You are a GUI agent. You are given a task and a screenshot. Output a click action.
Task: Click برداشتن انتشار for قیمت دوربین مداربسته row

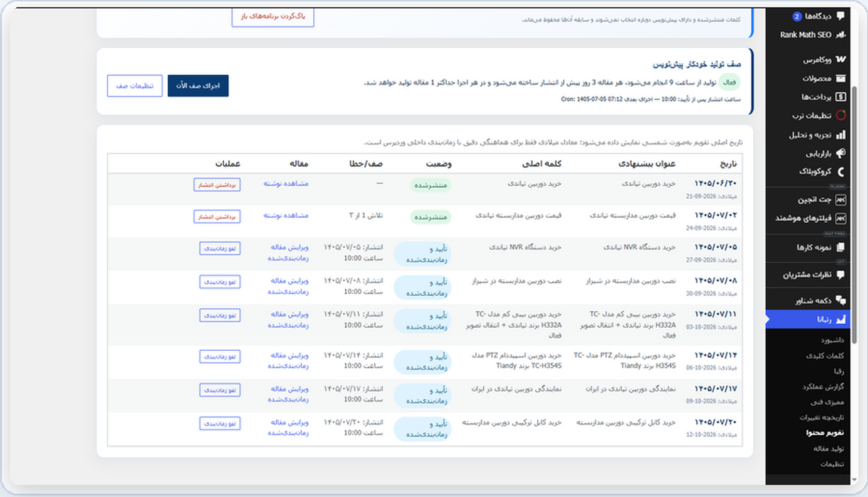pyautogui.click(x=217, y=217)
